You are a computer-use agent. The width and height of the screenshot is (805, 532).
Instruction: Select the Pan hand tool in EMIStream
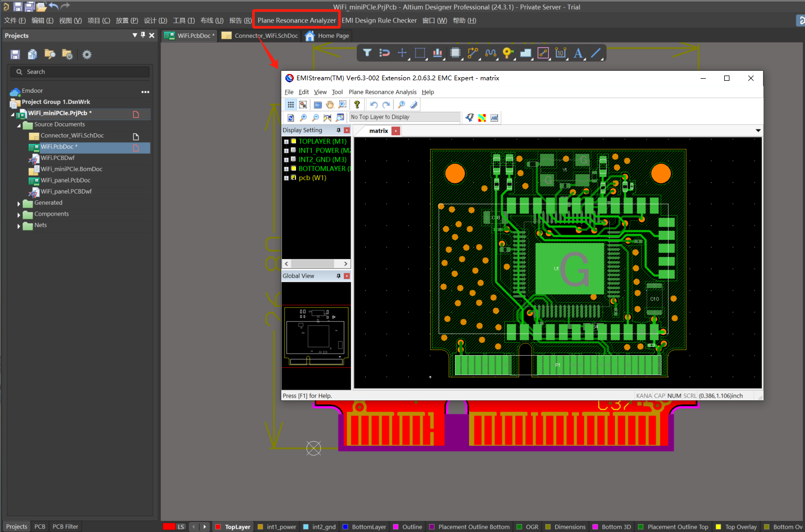point(330,105)
